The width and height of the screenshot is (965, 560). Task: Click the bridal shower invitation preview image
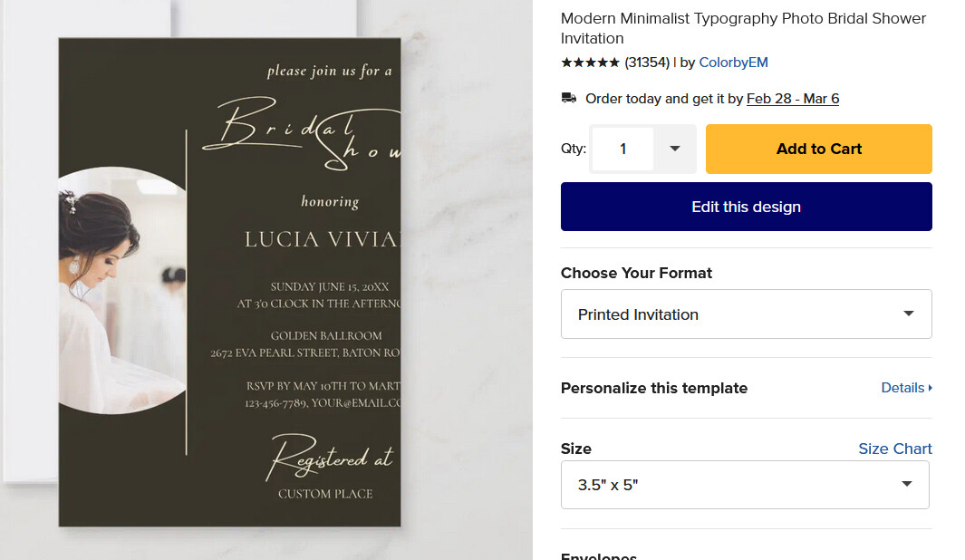click(229, 282)
